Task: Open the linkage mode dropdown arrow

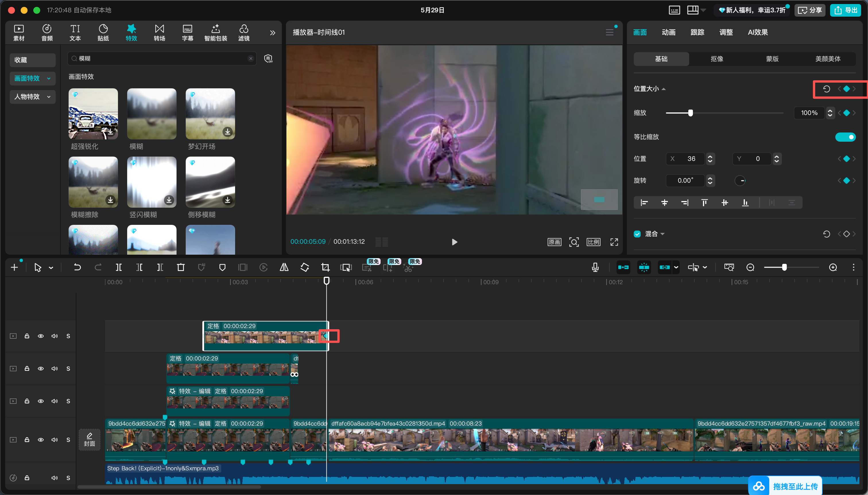Action: pos(676,268)
